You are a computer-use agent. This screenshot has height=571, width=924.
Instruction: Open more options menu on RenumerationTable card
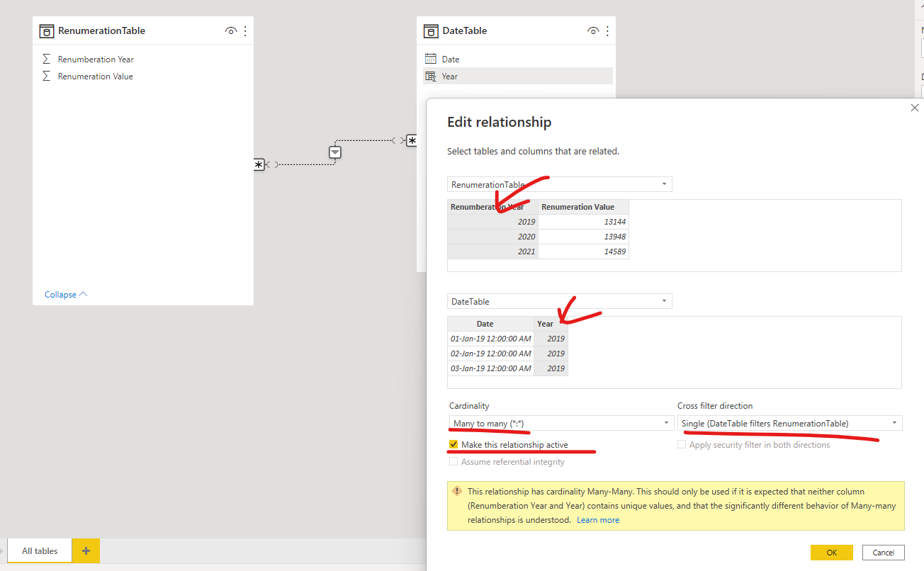point(245,31)
